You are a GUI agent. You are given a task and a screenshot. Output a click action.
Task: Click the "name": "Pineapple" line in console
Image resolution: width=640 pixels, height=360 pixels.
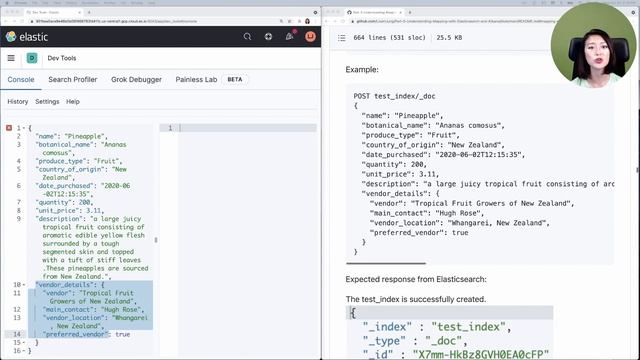pos(71,136)
